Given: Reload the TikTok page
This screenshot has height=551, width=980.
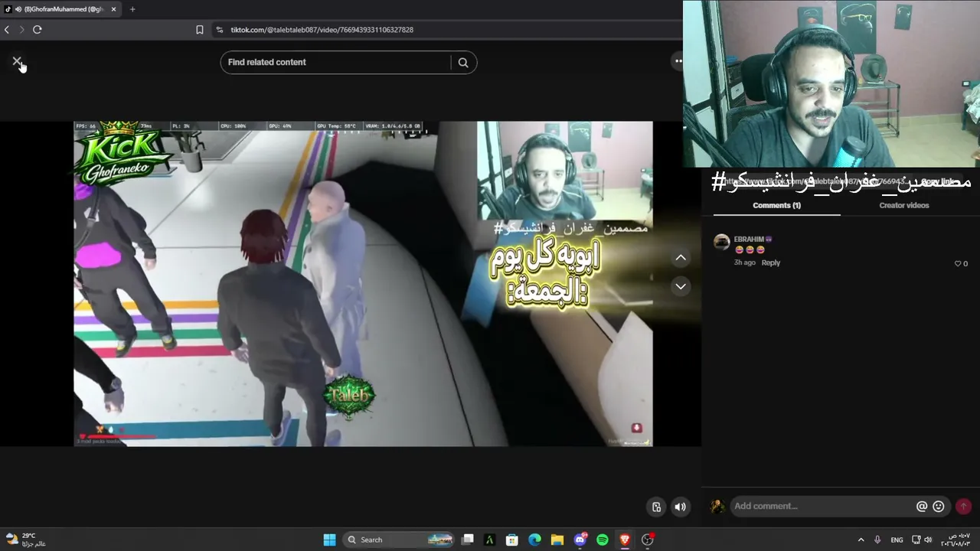Looking at the screenshot, I should coord(37,30).
